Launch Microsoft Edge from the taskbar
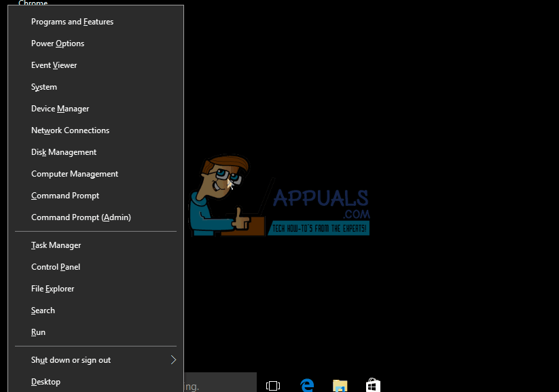The width and height of the screenshot is (559, 392). point(307,385)
